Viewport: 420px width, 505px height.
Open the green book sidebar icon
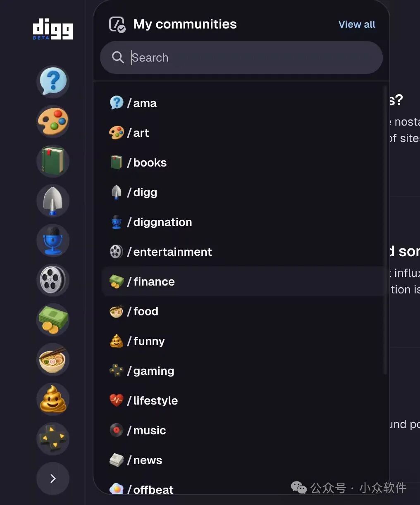pos(52,161)
